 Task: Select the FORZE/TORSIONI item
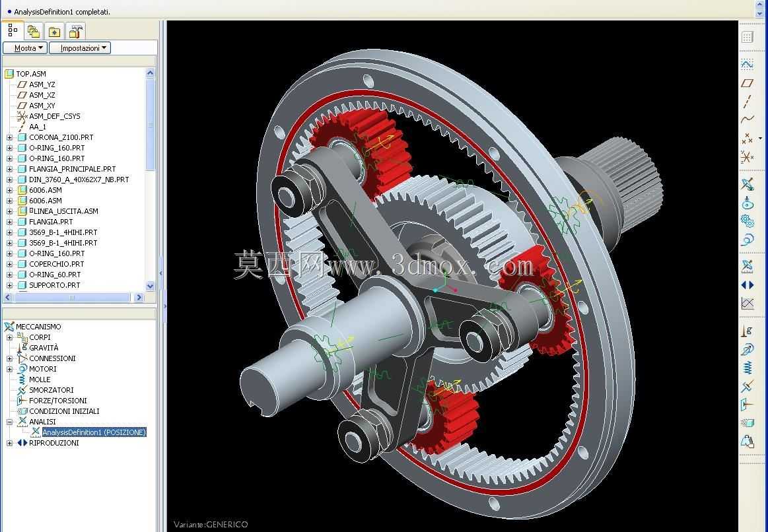pos(57,401)
